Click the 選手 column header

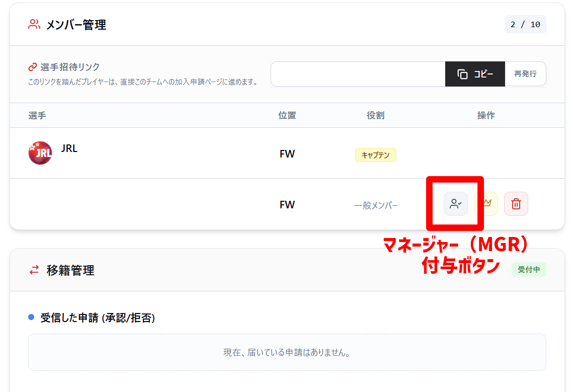click(x=37, y=116)
